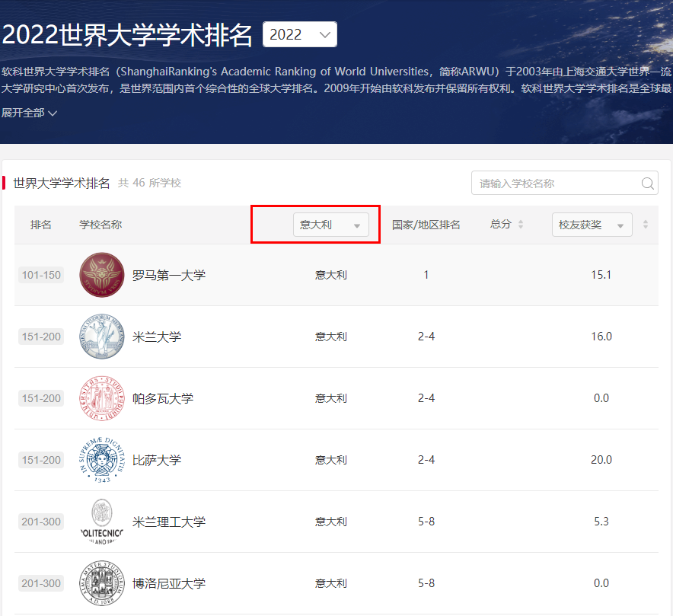Image resolution: width=673 pixels, height=616 pixels.
Task: Click the 比萨大学 crest icon
Action: [101, 460]
